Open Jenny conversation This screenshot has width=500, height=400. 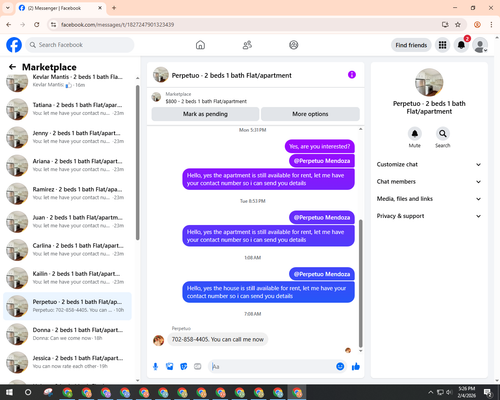[67, 137]
